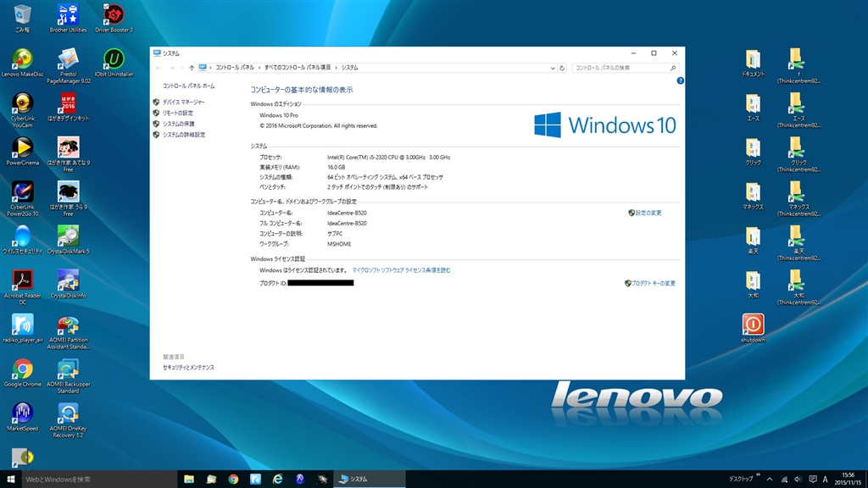This screenshot has height=488, width=868.
Task: Click the IME input mode A indicator
Action: pos(825,480)
